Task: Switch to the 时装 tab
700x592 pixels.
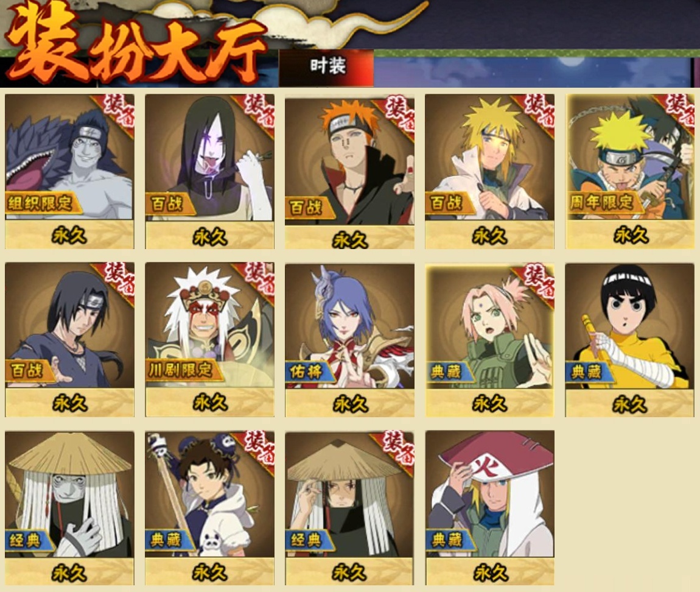Action: click(326, 68)
